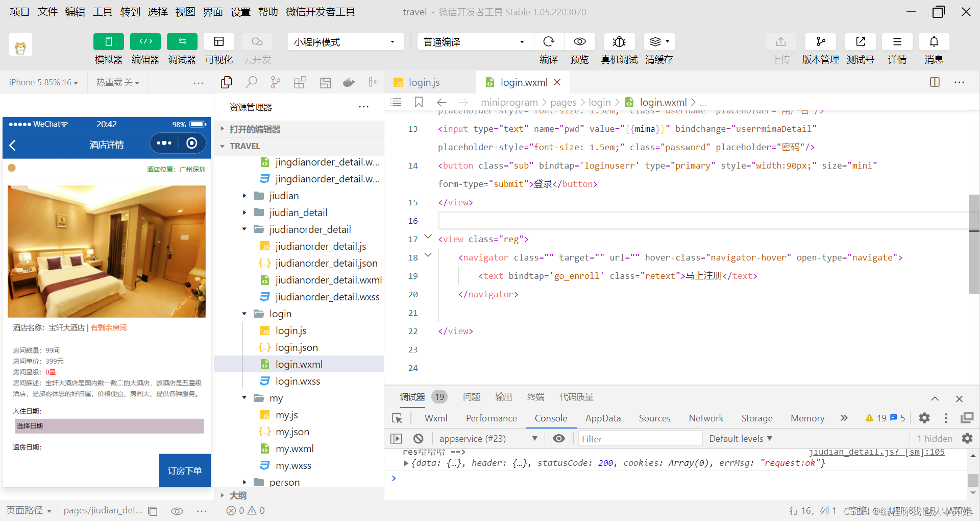Open the hot reload dropdown
The image size is (980, 521).
click(118, 82)
